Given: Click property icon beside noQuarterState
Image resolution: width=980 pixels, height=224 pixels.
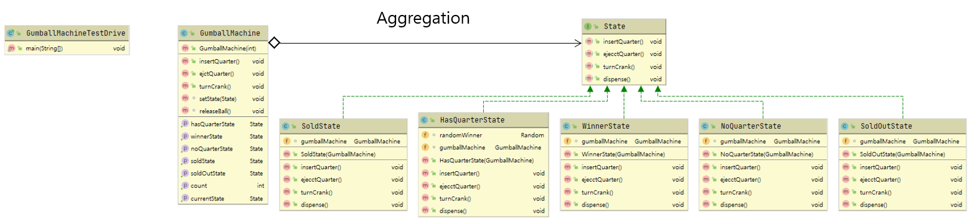Looking at the screenshot, I should coord(185,149).
